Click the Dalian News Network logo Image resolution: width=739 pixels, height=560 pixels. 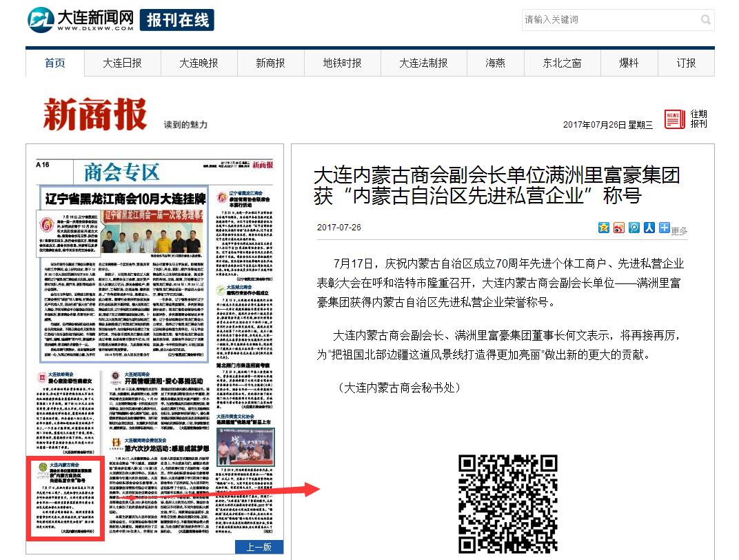coord(81,20)
